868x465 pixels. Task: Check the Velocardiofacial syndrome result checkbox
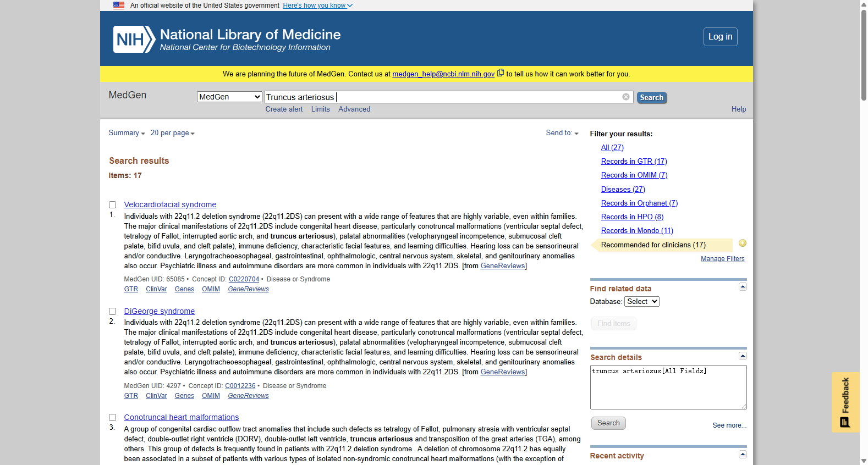point(112,204)
